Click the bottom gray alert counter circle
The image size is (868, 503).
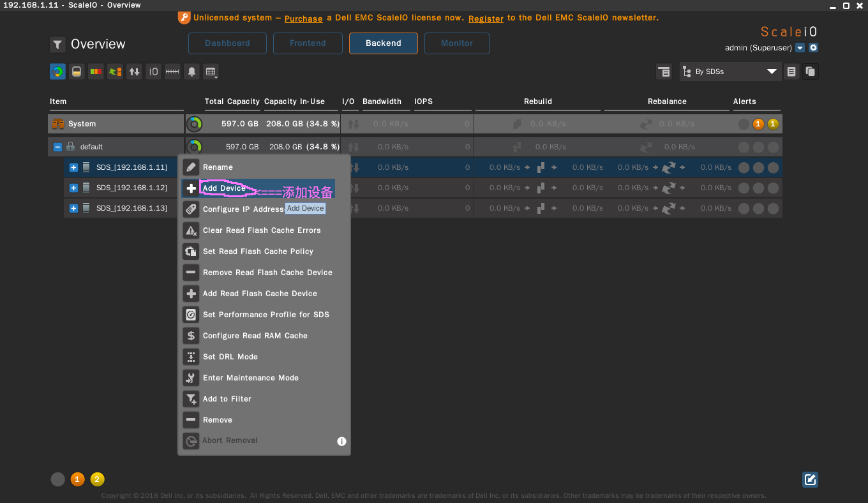point(57,479)
